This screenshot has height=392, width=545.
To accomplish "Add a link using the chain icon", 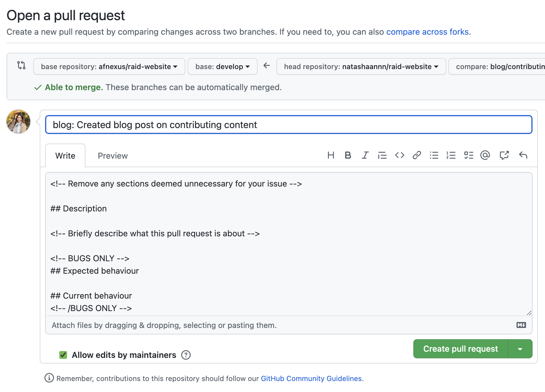I will pos(417,155).
